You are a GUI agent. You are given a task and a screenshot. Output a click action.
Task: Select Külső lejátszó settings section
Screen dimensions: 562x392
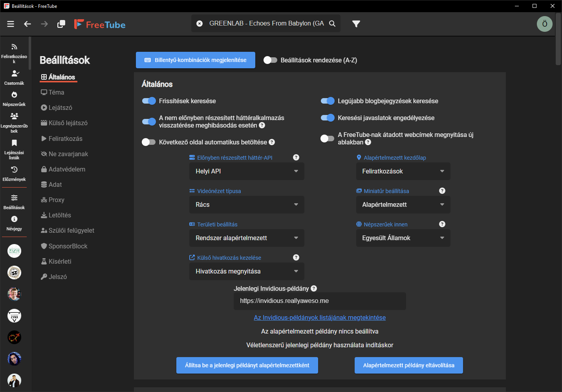coord(64,123)
